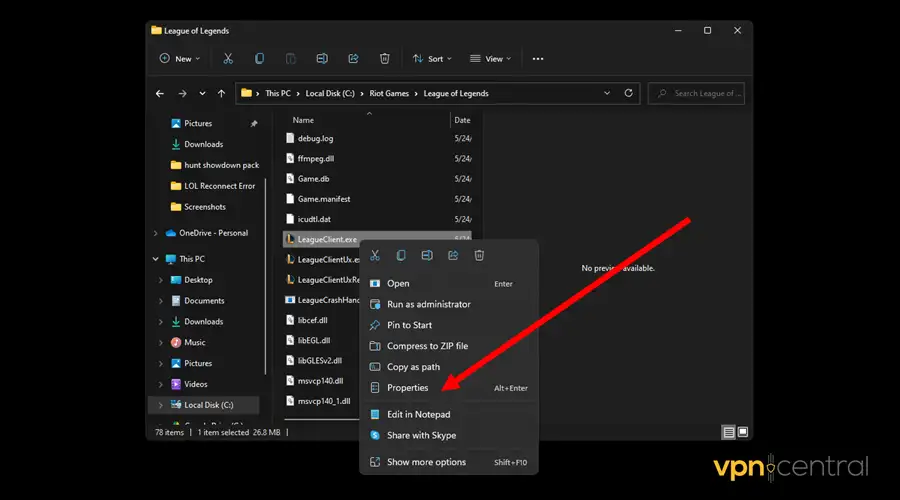
Task: Select Run as administrator
Action: 449,304
